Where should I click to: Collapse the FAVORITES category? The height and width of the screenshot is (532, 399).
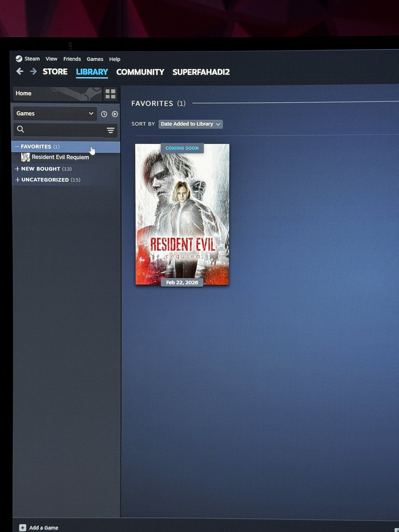click(x=66, y=147)
